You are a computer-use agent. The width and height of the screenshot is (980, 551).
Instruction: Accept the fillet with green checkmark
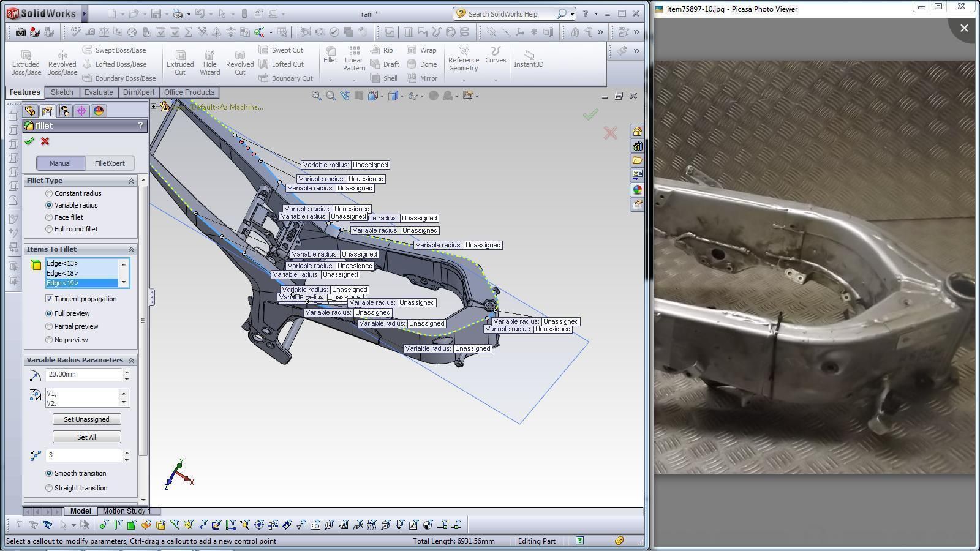pyautogui.click(x=29, y=141)
